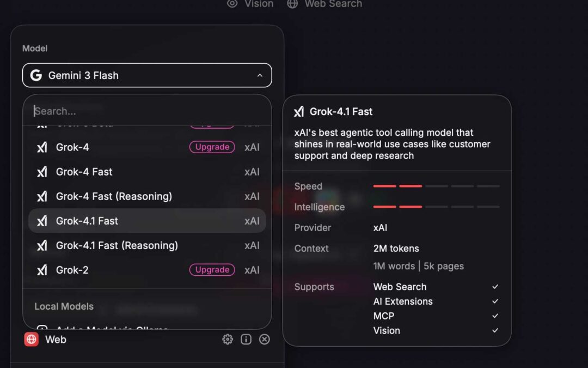Image resolution: width=588 pixels, height=368 pixels.
Task: Click the Upgrade badge next to Grok-2
Action: point(212,269)
